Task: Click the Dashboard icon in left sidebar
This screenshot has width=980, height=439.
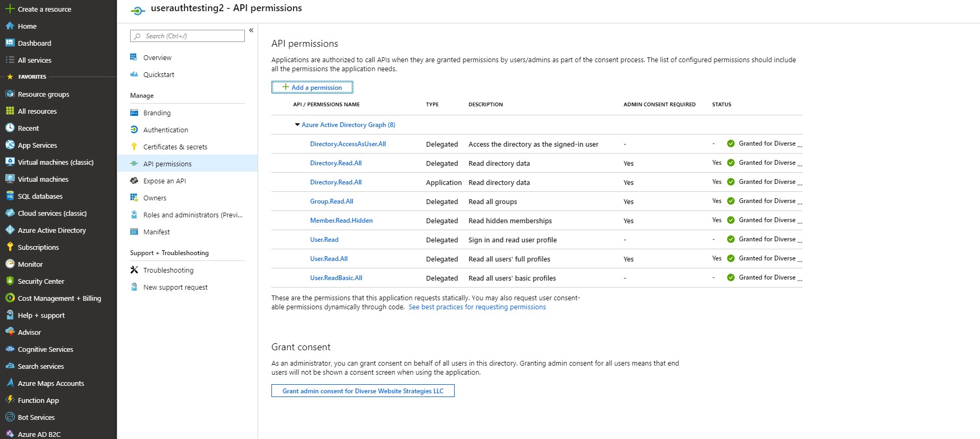Action: (10, 43)
